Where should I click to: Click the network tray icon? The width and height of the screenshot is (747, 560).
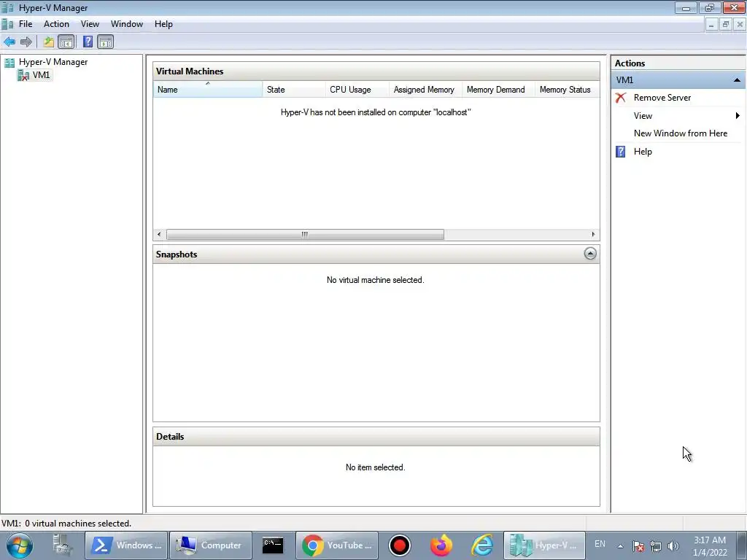[x=656, y=546]
